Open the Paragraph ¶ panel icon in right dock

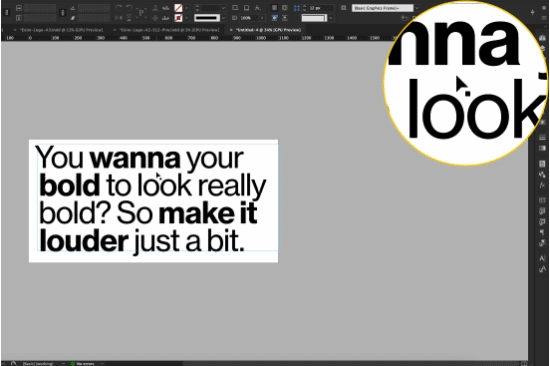click(542, 233)
